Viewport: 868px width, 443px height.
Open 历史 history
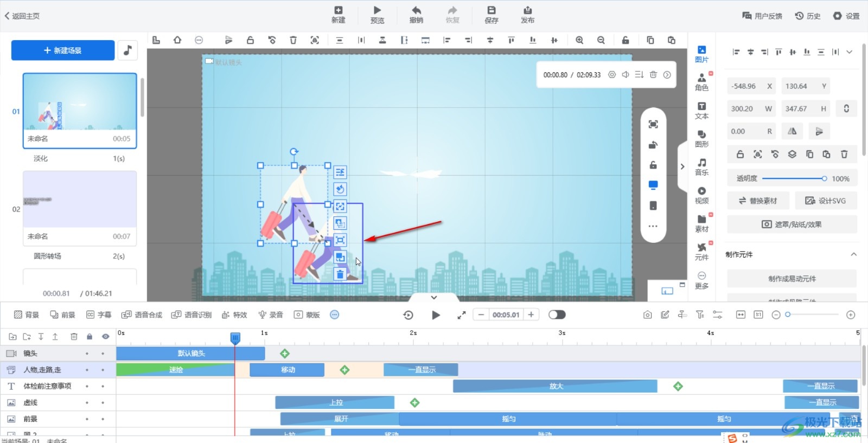click(808, 16)
